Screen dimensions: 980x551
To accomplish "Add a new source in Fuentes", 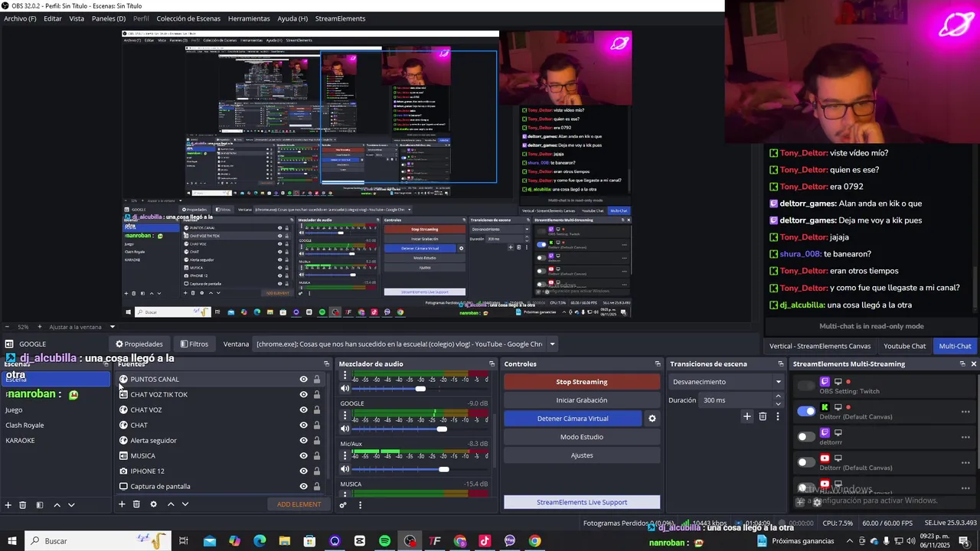I will click(122, 504).
